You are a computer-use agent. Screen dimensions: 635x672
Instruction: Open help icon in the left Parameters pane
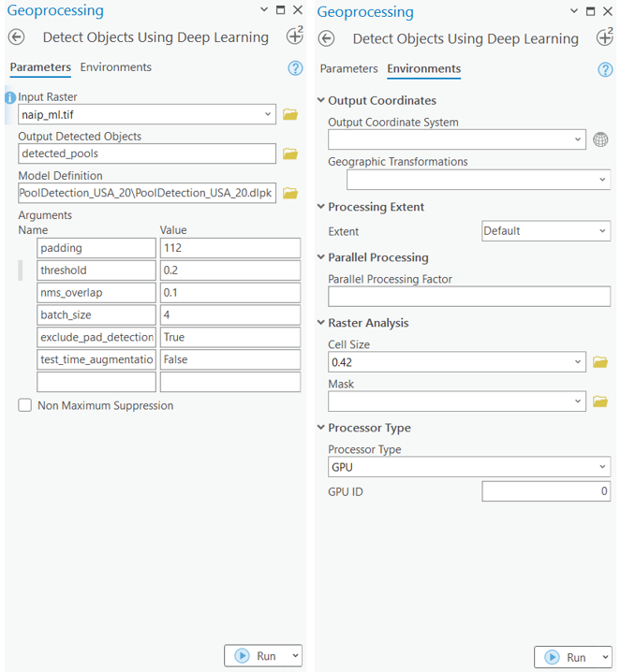pos(295,68)
